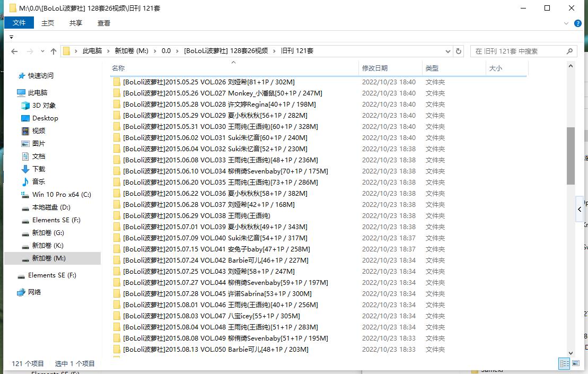588x374 pixels.
Task: Go back with the back arrow
Action: (15, 51)
